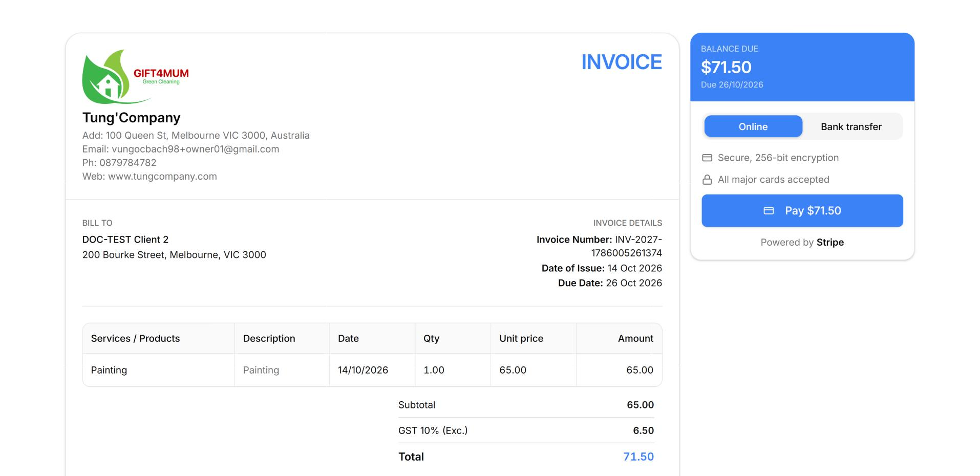980x476 pixels.
Task: Click the website www.tungcompany.com line
Action: click(x=150, y=176)
